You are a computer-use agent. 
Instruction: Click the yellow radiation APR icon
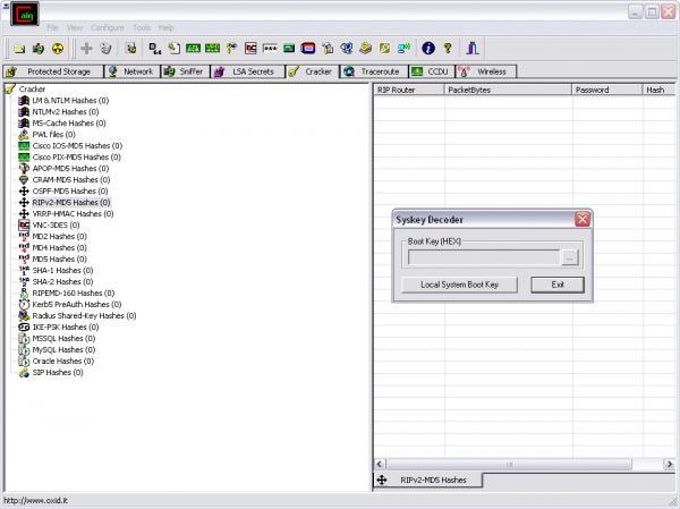[58, 49]
